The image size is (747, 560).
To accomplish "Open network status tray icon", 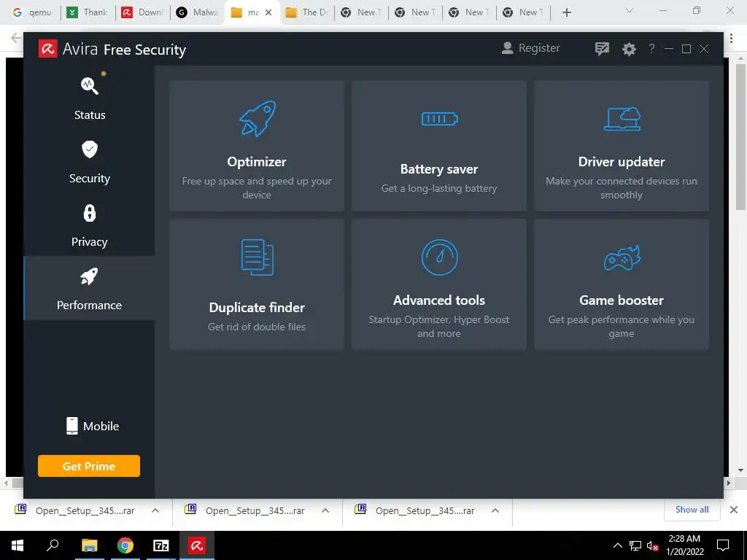I will pyautogui.click(x=635, y=545).
